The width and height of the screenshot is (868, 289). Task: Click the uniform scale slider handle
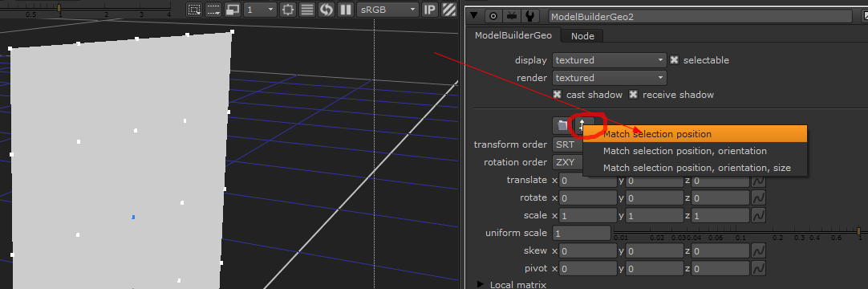pos(858,231)
